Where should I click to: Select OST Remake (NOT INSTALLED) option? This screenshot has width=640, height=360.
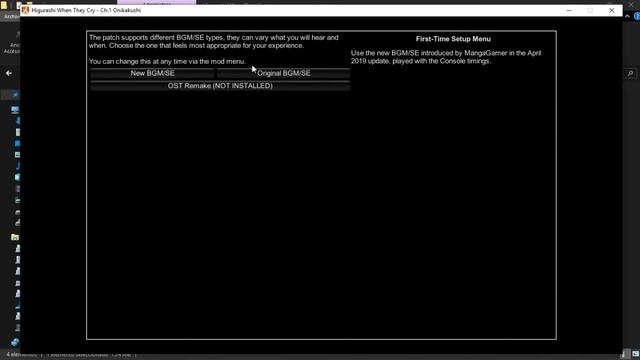(220, 86)
